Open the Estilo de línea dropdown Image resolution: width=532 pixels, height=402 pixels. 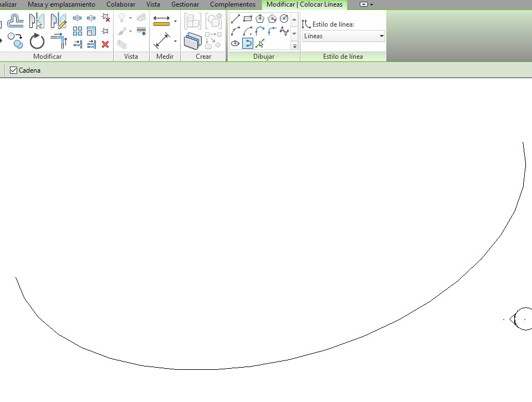pos(344,36)
